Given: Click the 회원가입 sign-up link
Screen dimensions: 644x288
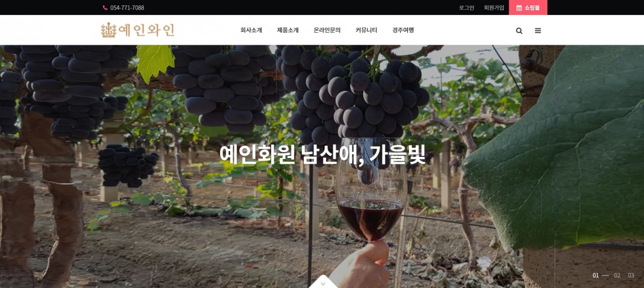Looking at the screenshot, I should (x=494, y=8).
